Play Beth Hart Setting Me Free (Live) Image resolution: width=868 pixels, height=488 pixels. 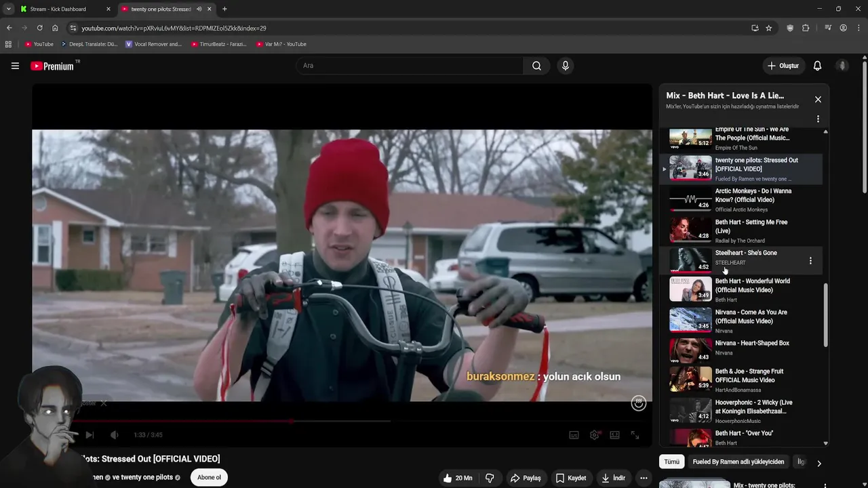click(x=741, y=231)
